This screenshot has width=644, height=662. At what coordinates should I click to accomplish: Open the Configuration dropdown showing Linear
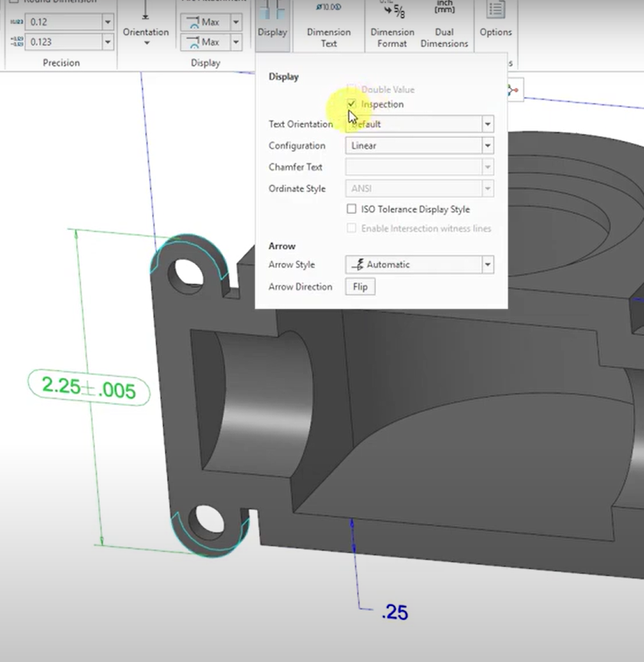(487, 145)
